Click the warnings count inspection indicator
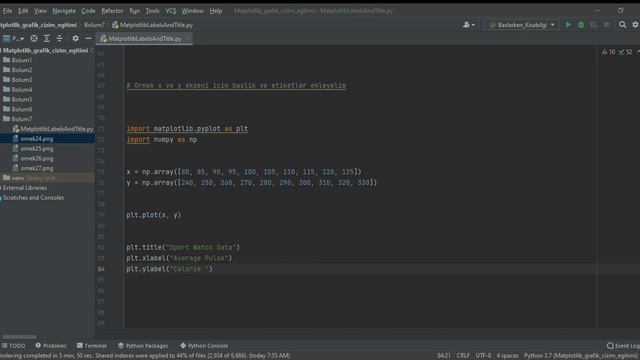This screenshot has width=640, height=360. (609, 52)
